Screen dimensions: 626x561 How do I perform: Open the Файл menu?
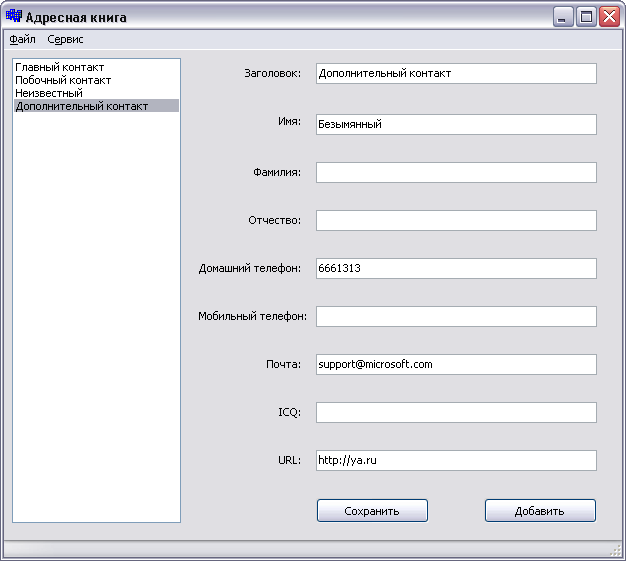(22, 39)
